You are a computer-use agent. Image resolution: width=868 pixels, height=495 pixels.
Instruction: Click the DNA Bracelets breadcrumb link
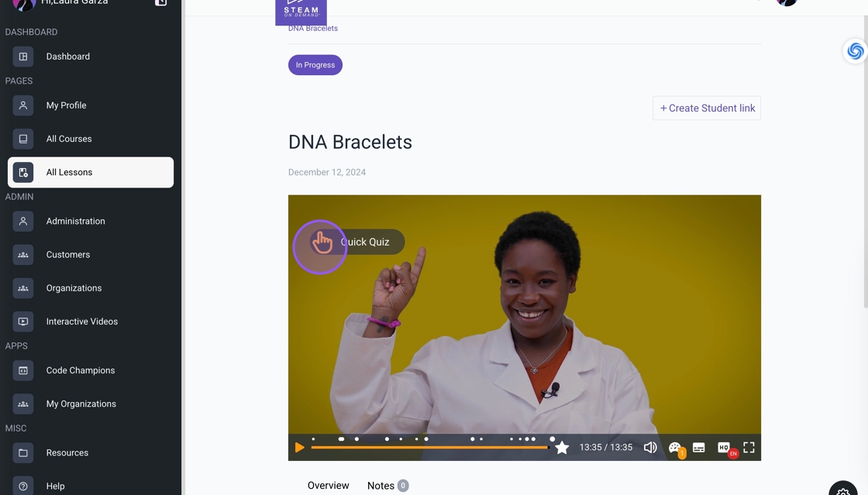(x=313, y=28)
